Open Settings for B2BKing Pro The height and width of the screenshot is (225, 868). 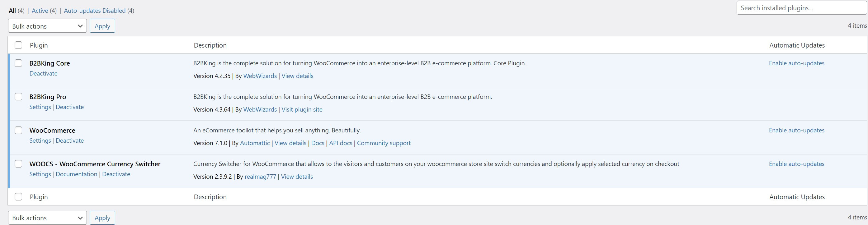[x=40, y=107]
